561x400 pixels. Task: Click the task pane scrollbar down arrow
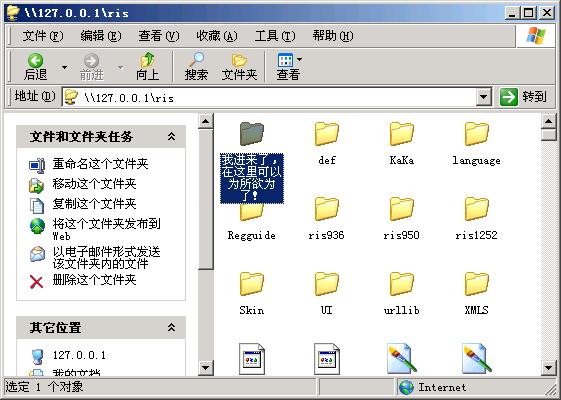coord(205,367)
